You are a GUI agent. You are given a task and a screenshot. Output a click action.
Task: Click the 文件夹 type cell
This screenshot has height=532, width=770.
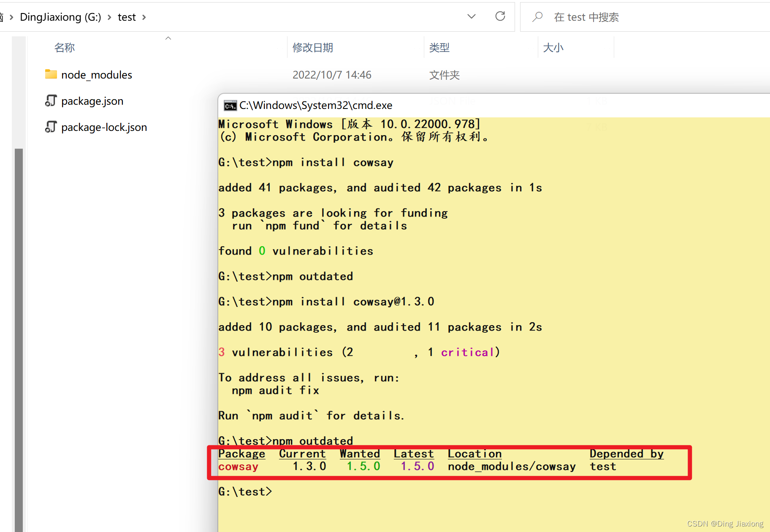tap(445, 75)
